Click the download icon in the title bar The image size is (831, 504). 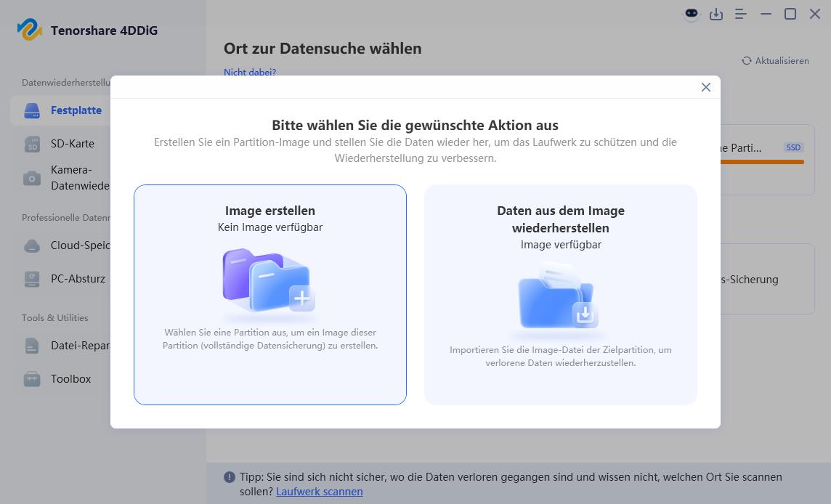716,14
